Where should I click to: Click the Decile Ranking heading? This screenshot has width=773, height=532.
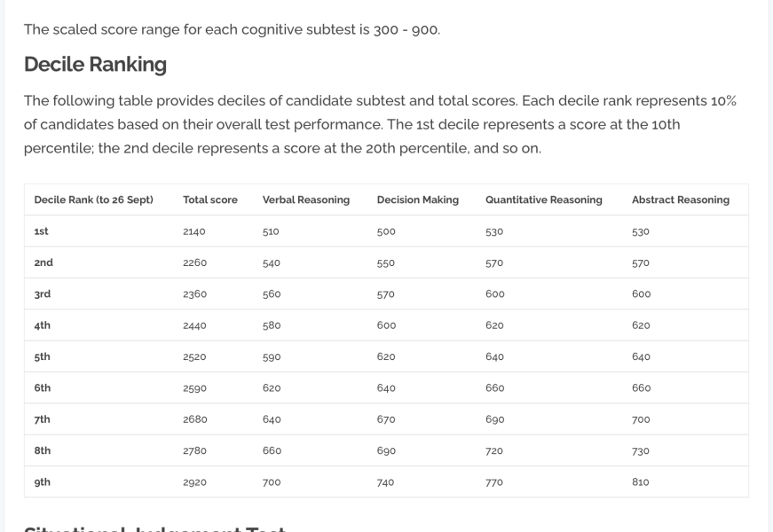point(95,65)
